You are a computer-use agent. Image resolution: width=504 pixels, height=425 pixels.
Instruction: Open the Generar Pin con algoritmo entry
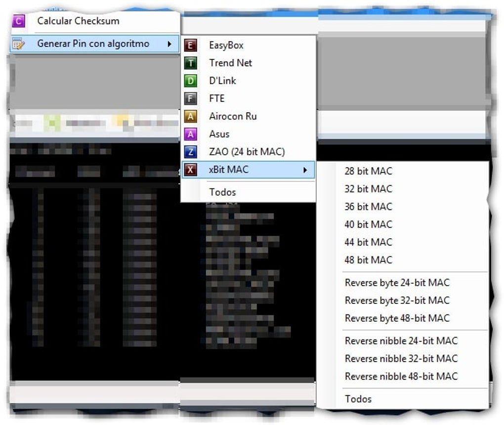[x=94, y=43]
